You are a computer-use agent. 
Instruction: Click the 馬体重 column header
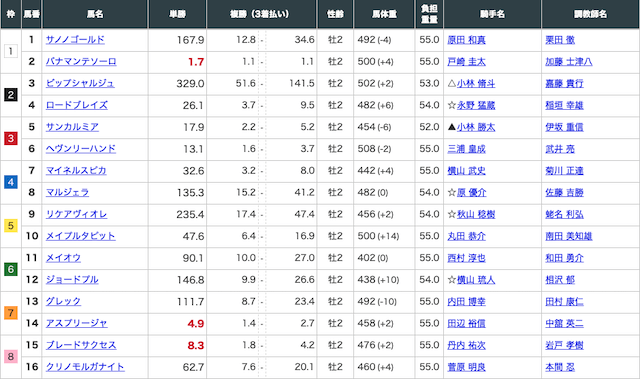[x=384, y=14]
